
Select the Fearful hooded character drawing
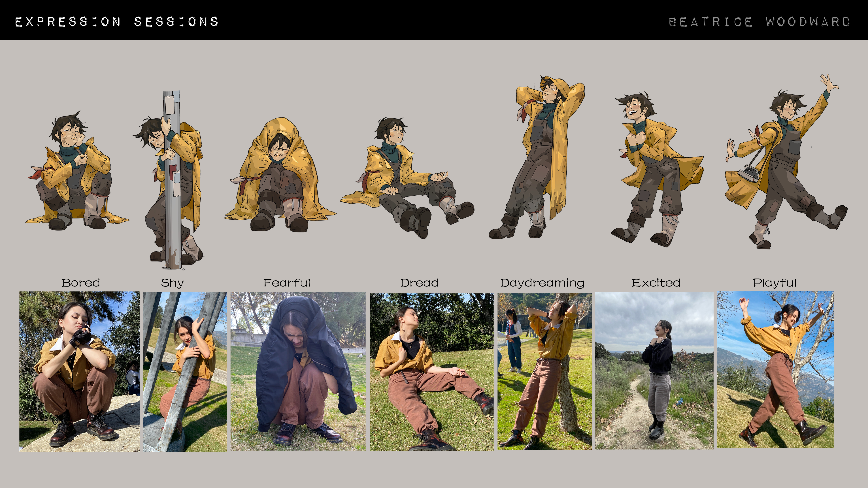click(x=280, y=177)
